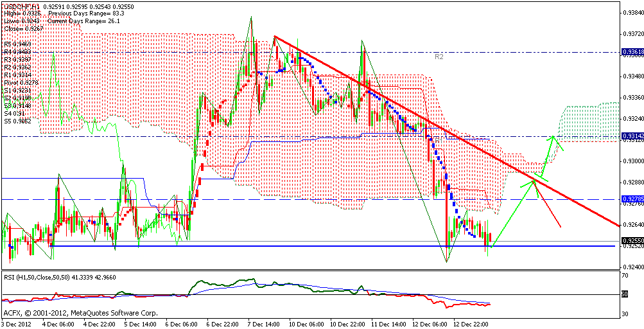
Task: Select the S5 0.9052 support label
Action: point(19,121)
